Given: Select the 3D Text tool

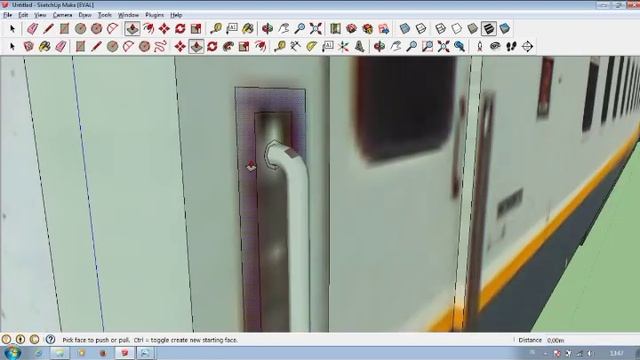Looking at the screenshot, I should (360, 46).
